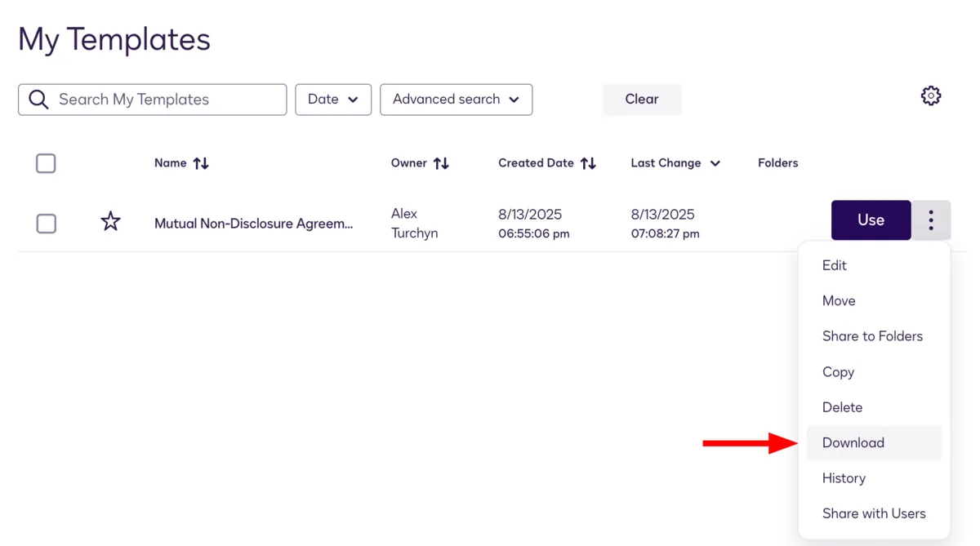
Task: Click the owner Alex Turchyn cell
Action: tap(414, 224)
